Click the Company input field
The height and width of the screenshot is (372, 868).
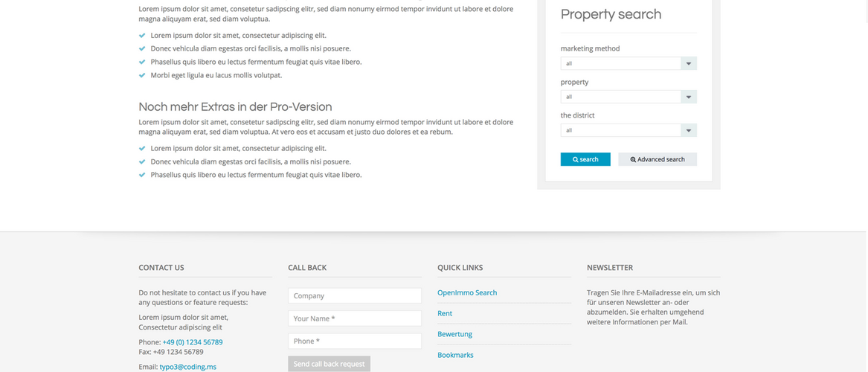355,296
